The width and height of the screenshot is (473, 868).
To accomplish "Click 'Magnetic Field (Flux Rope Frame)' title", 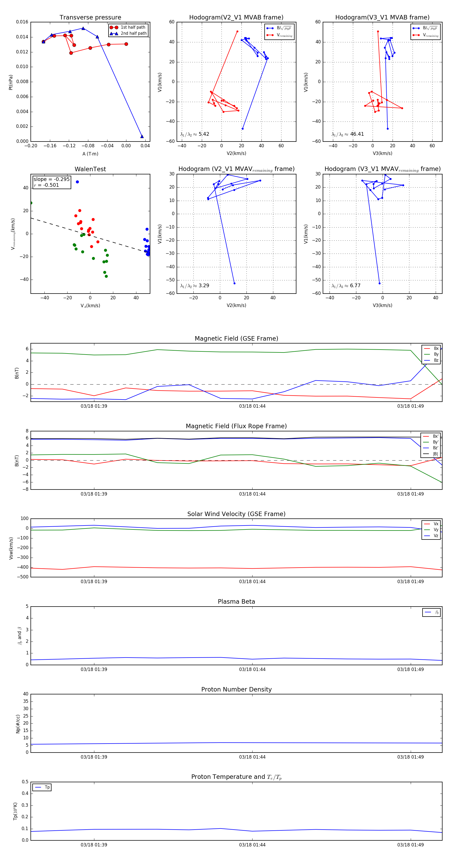I will pyautogui.click(x=236, y=426).
